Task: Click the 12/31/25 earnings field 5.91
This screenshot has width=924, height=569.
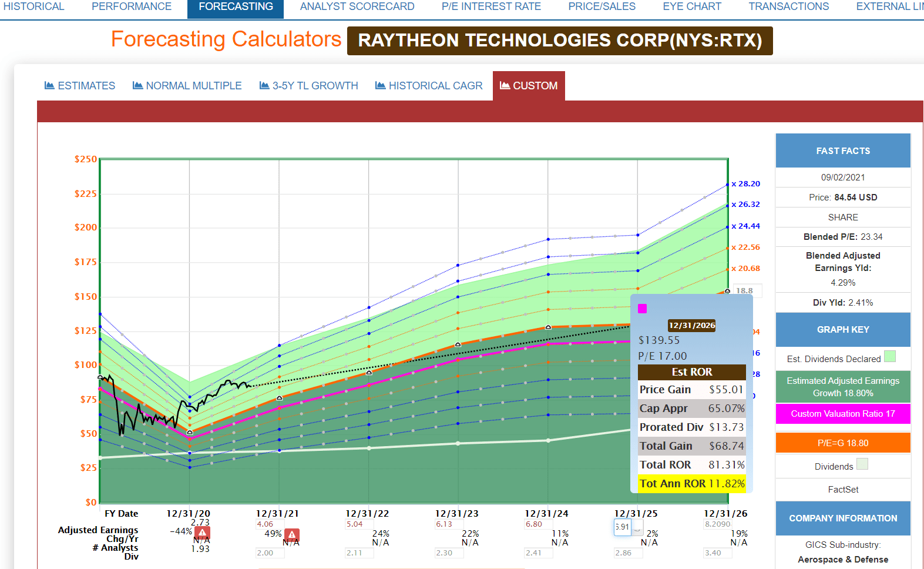Action: [x=622, y=527]
